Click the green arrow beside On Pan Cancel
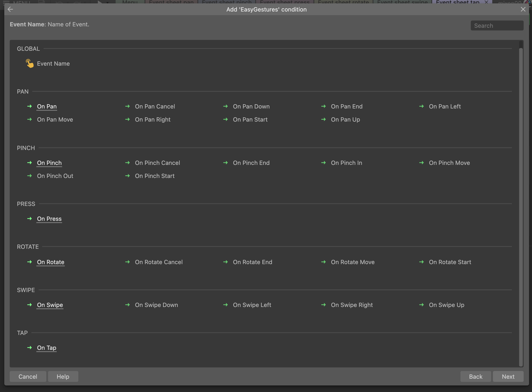This screenshot has height=392, width=532. click(128, 106)
